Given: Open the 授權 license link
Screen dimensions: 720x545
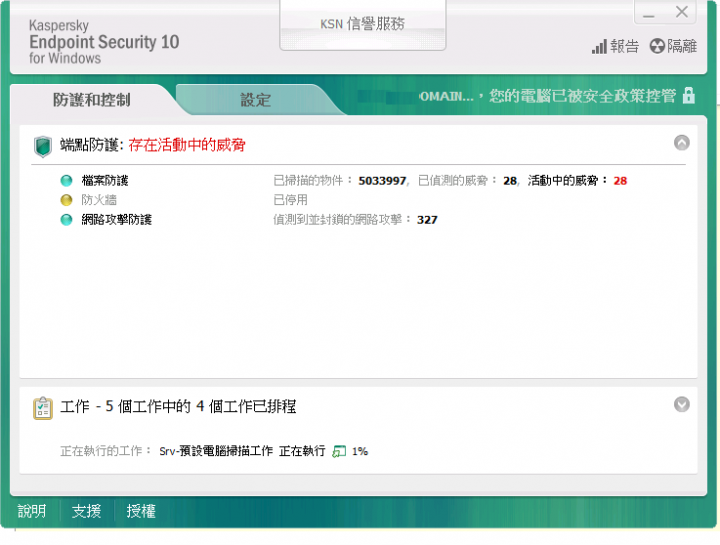Looking at the screenshot, I should pos(141,511).
